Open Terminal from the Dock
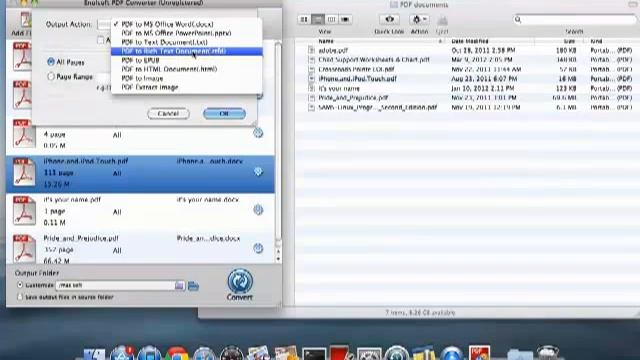This screenshot has width=640, height=360. click(314, 354)
